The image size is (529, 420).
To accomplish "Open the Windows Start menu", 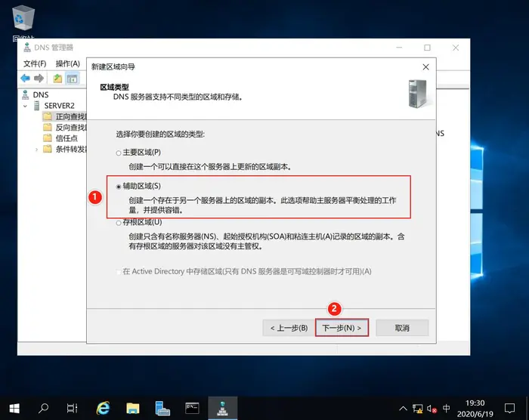I will (x=14, y=409).
